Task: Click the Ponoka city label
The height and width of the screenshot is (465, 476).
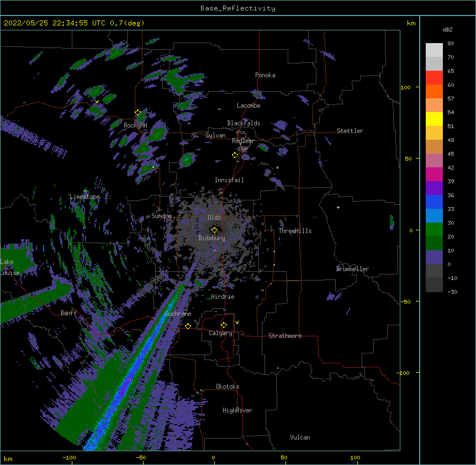Action: coord(265,75)
